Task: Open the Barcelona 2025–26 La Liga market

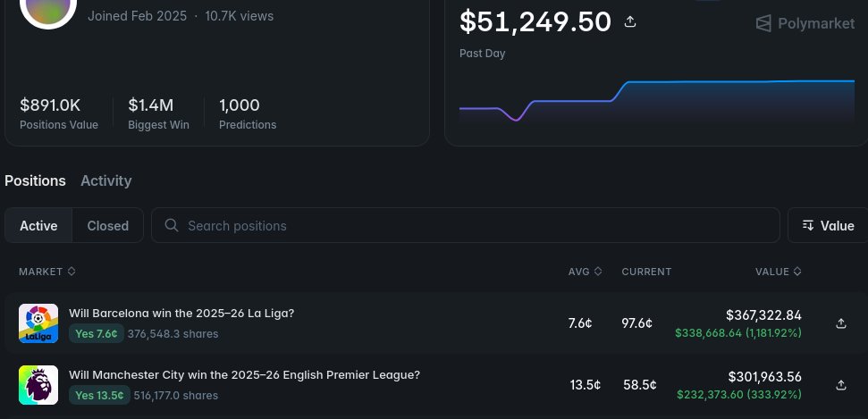Action: pyautogui.click(x=181, y=314)
